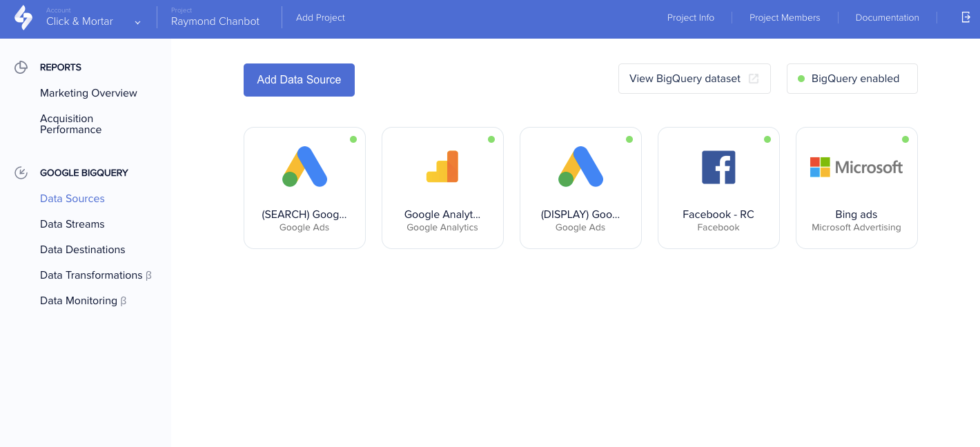
Task: Click status dot on Facebook - RC card
Action: 767,139
